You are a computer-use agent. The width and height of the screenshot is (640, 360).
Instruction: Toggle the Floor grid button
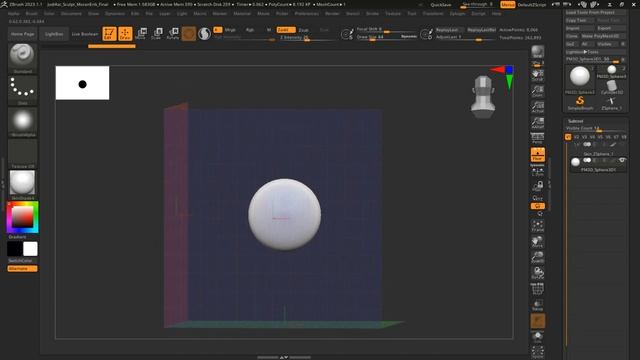click(x=538, y=154)
